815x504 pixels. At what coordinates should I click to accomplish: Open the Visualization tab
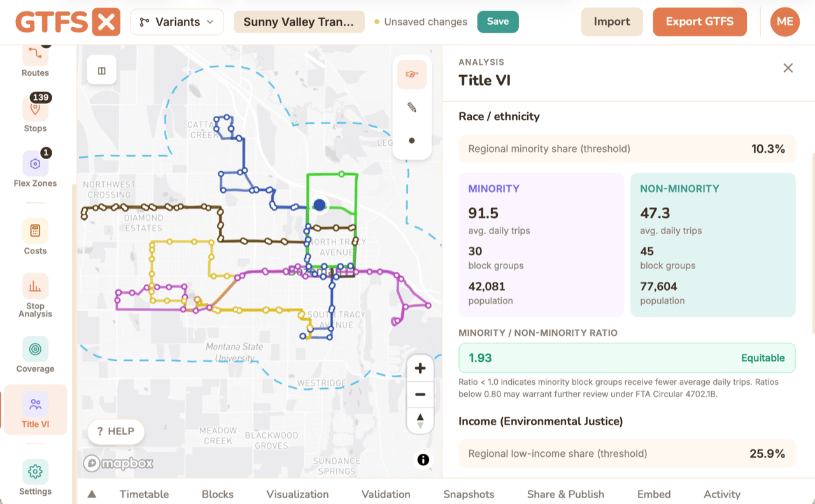coord(297,494)
